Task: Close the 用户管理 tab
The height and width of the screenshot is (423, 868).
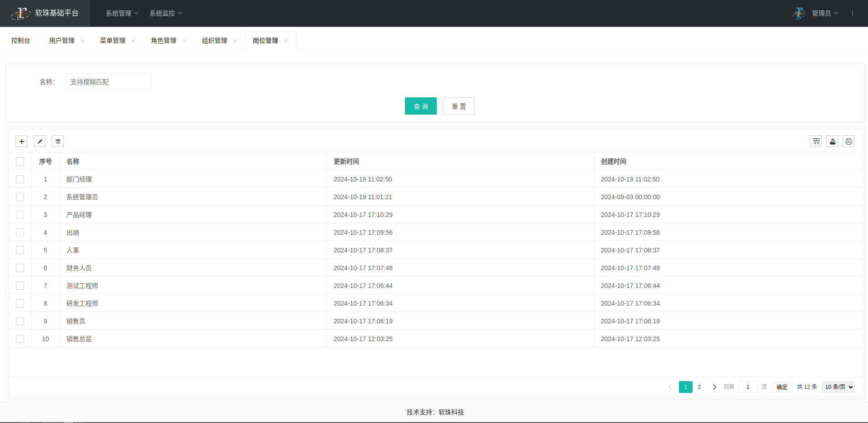Action: [82, 41]
